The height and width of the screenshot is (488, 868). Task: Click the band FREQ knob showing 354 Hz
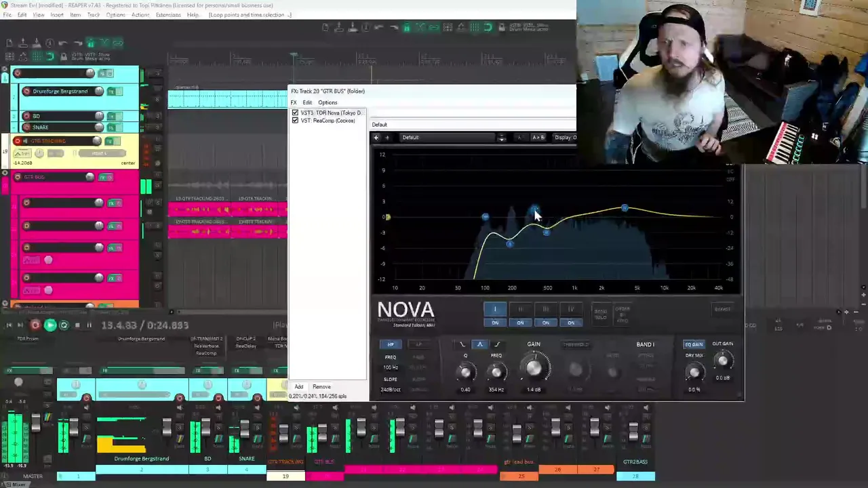[496, 372]
